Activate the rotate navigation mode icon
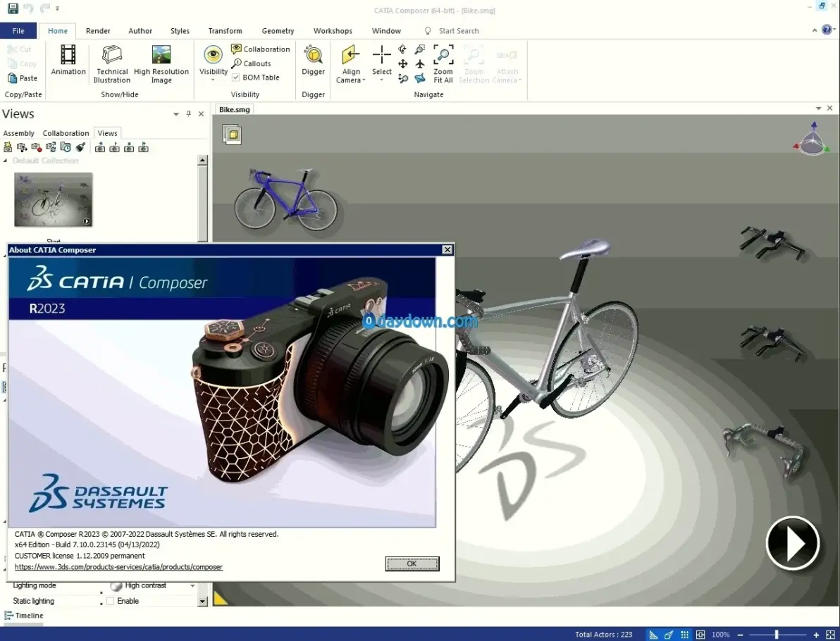The width and height of the screenshot is (840, 641). click(402, 50)
